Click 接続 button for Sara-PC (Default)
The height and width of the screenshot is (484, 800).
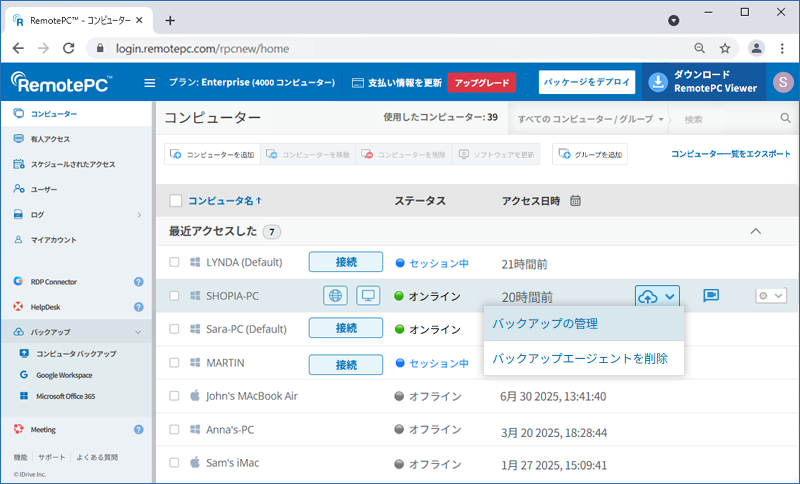tap(346, 327)
